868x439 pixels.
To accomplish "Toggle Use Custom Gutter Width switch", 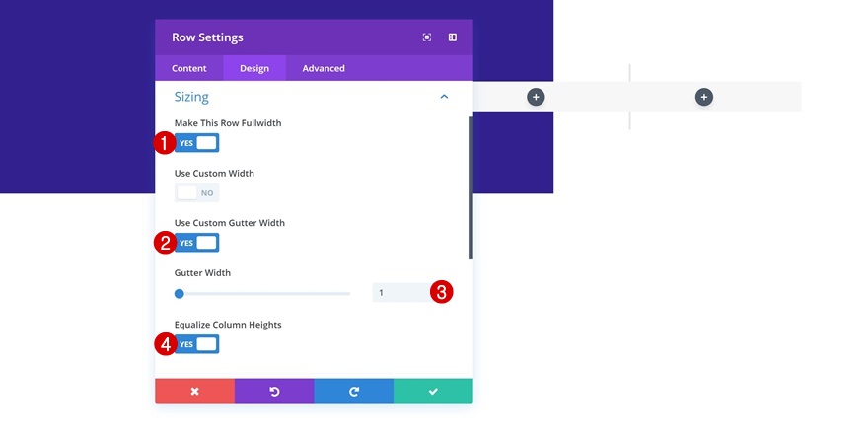I will click(197, 243).
